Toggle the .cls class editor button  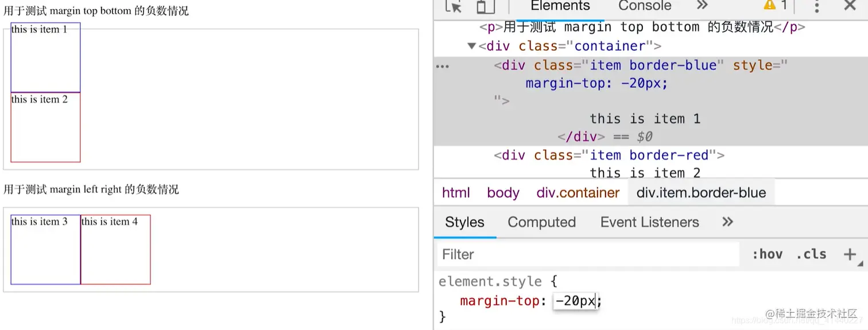coord(811,254)
